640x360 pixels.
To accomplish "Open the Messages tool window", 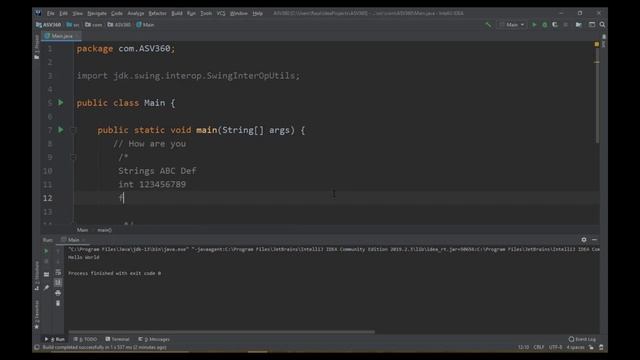I will (x=154, y=339).
